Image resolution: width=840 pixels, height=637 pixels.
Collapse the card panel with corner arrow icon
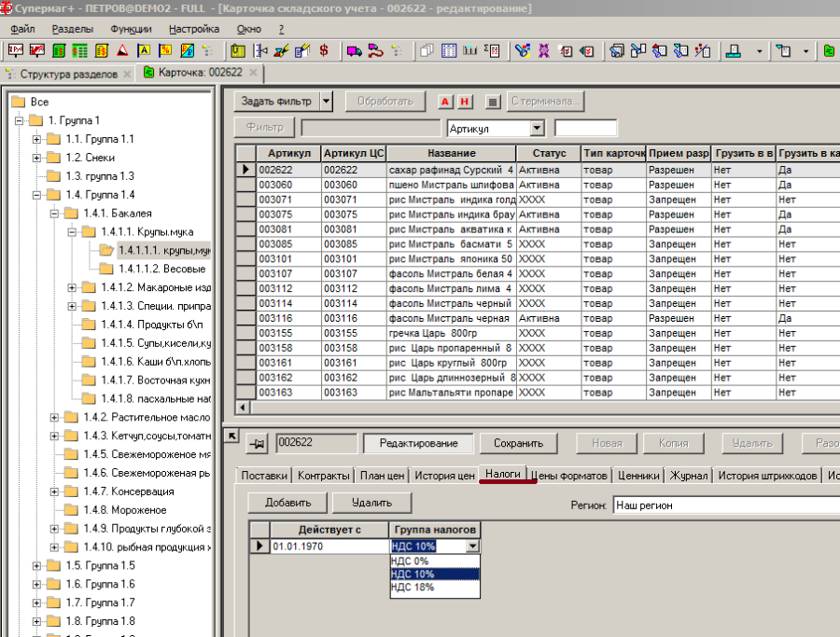pos(231,436)
